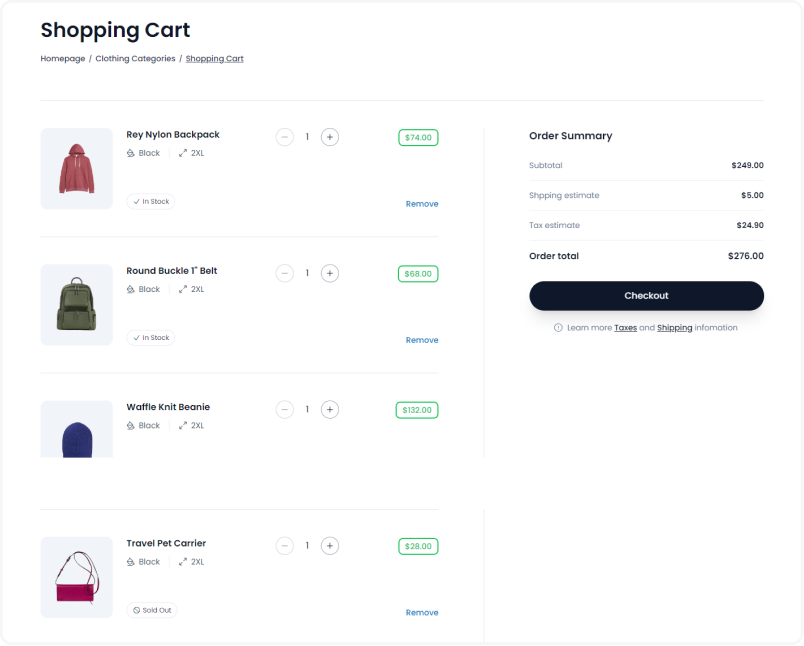Click the Checkout button
The height and width of the screenshot is (646, 804).
coord(646,296)
